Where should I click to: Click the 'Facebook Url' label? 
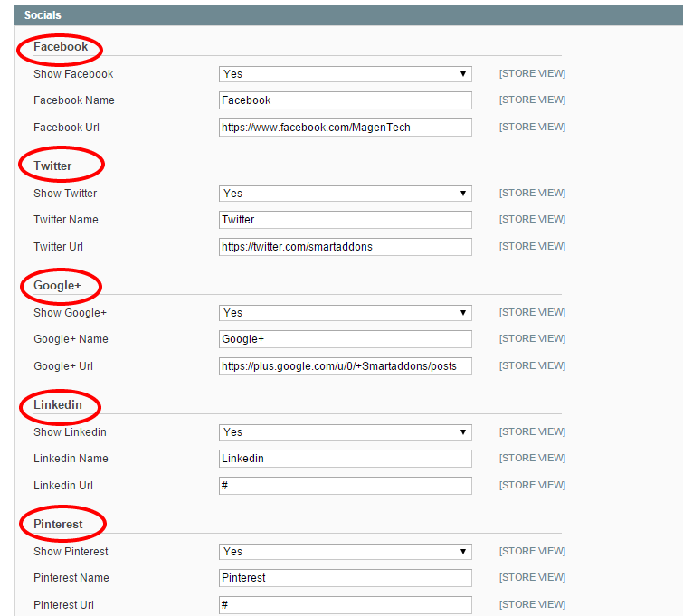click(x=66, y=128)
